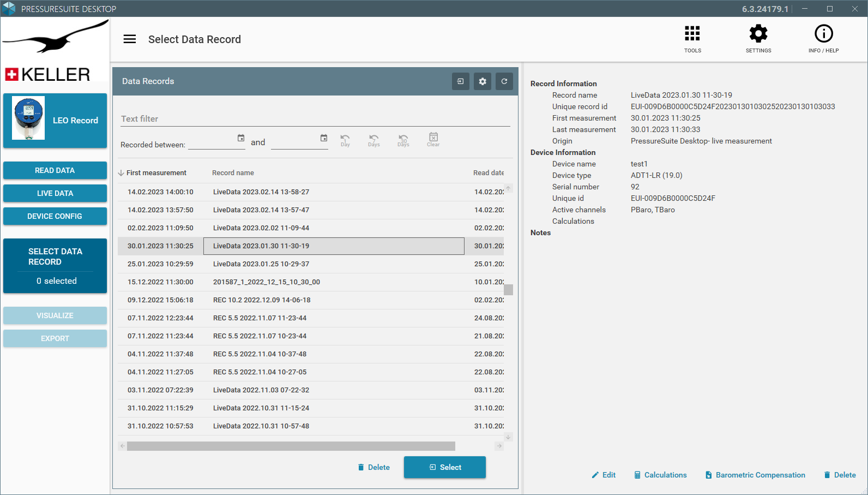Viewport: 868px width, 495px height.
Task: Click the SELECT DATA RECORD panel
Action: pos(55,266)
